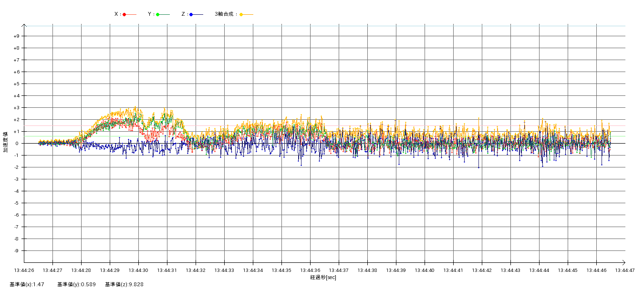Image resolution: width=644 pixels, height=291 pixels.
Task: Click the red X series legend marker
Action: tap(125, 14)
